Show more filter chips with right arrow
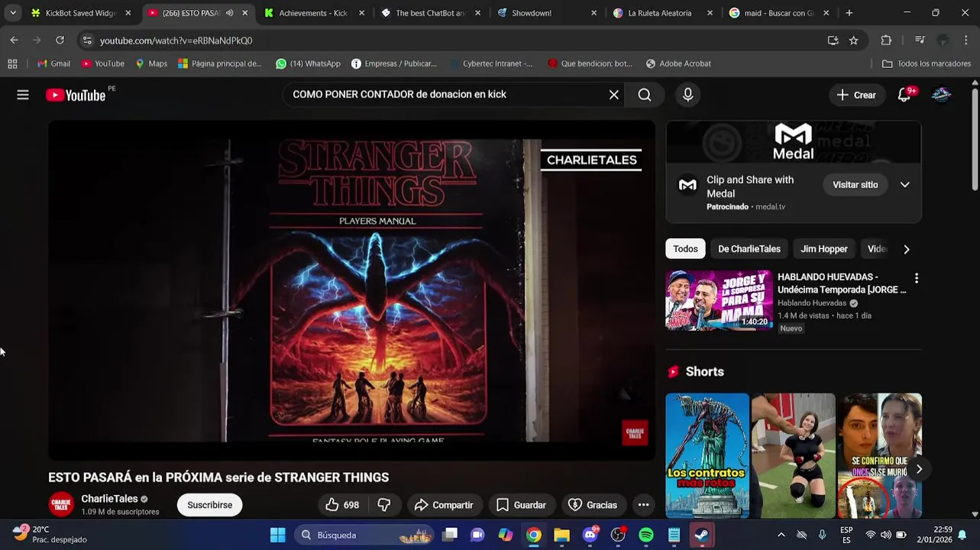 tap(907, 249)
